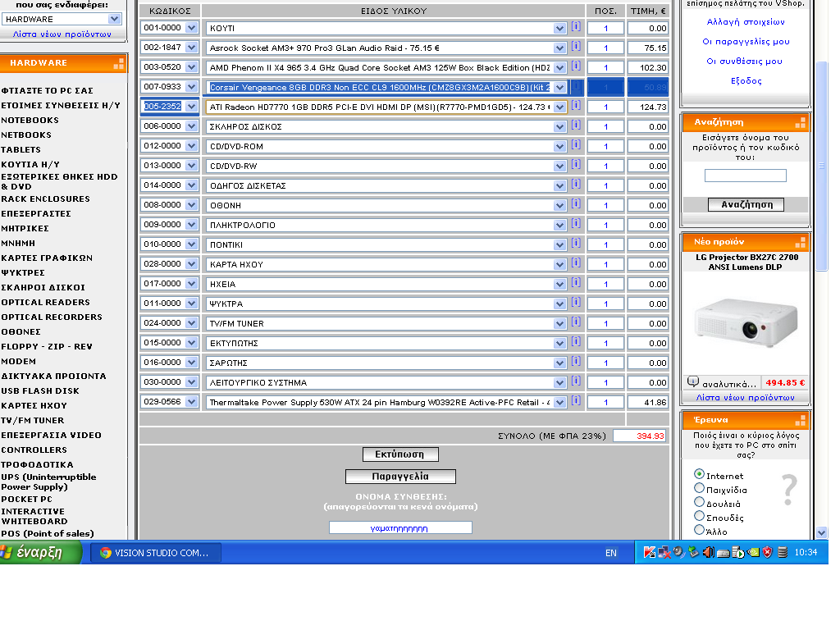This screenshot has width=840, height=630.
Task: Open the ΚΑΡΤΕΣ ΓΡΑΦΙΚΩΝ category
Action: coord(47,258)
